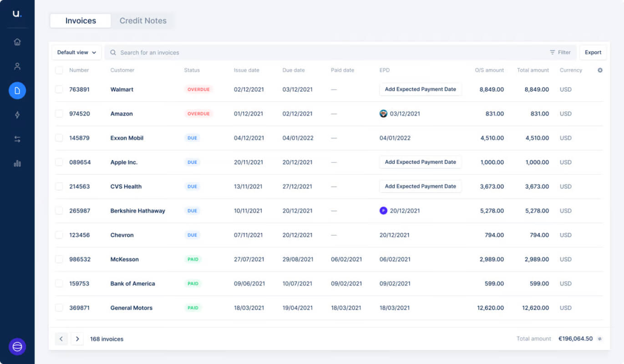Toggle the select-all invoices checkbox

coord(59,70)
